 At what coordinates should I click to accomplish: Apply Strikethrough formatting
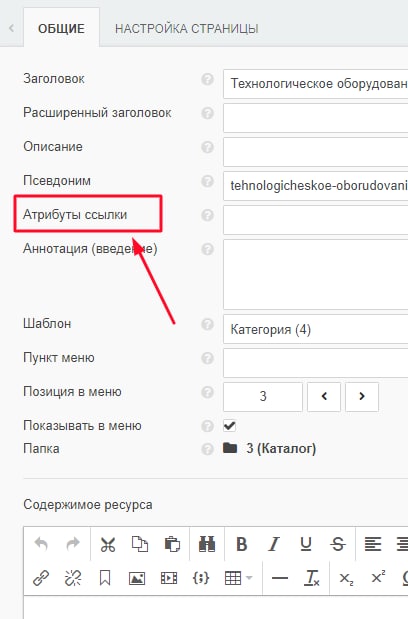338,544
